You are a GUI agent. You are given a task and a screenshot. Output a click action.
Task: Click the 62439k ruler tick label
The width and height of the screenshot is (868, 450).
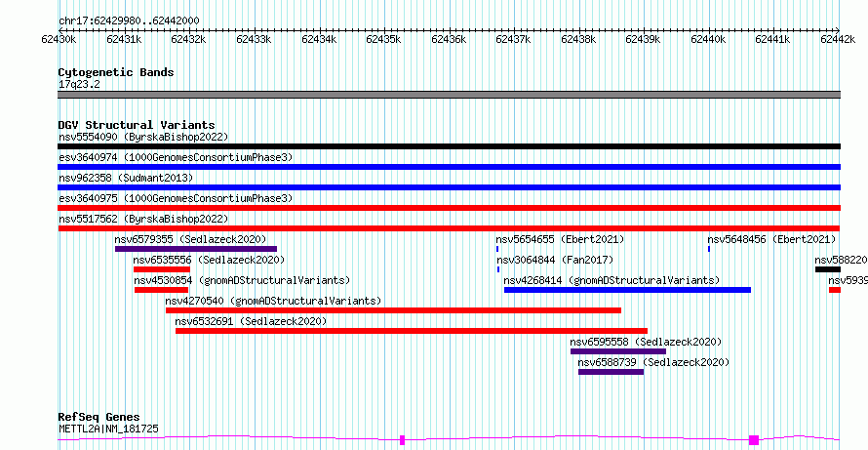(644, 39)
